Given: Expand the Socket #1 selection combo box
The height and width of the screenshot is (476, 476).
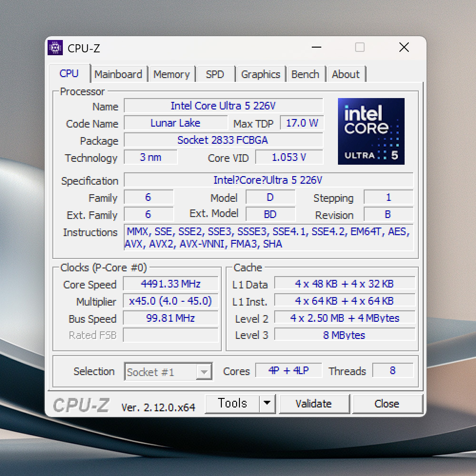Looking at the screenshot, I should (x=168, y=371).
